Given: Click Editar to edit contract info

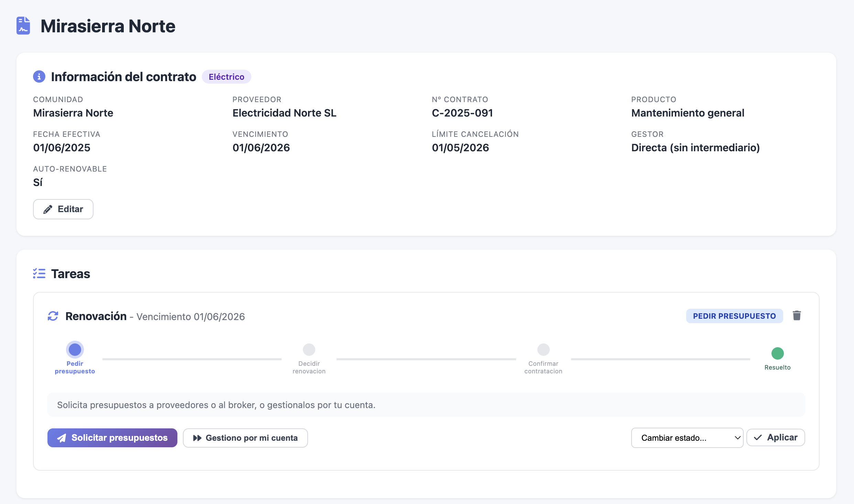Looking at the screenshot, I should [x=63, y=209].
